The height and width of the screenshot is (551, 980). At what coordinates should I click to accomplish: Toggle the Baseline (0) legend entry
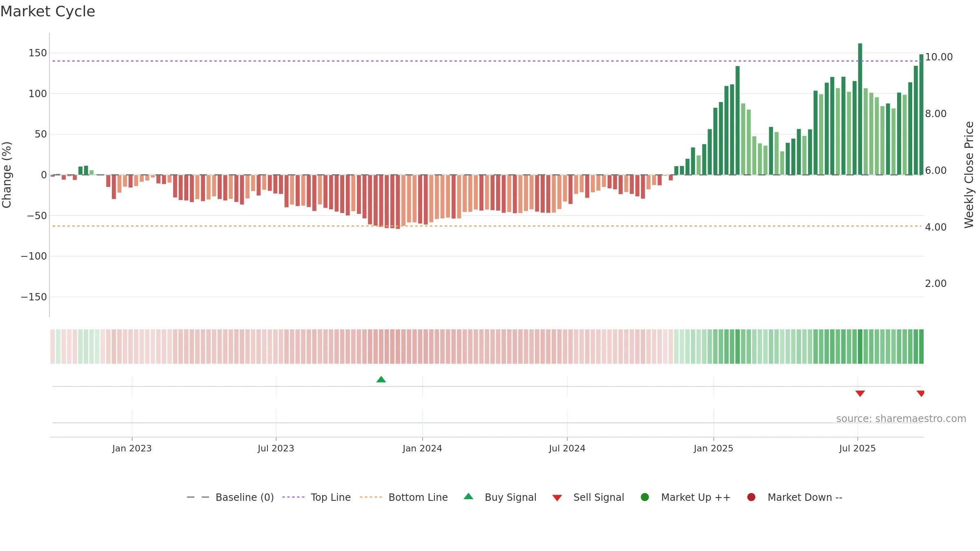coord(230,497)
